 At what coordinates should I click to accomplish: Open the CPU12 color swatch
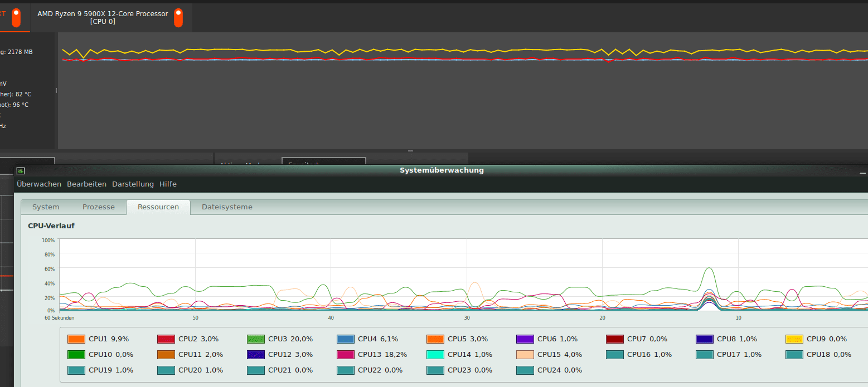pyautogui.click(x=256, y=354)
